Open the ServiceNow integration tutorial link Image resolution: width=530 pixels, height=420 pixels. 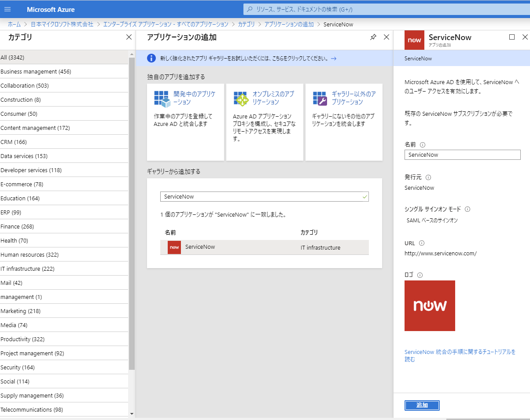(x=460, y=355)
